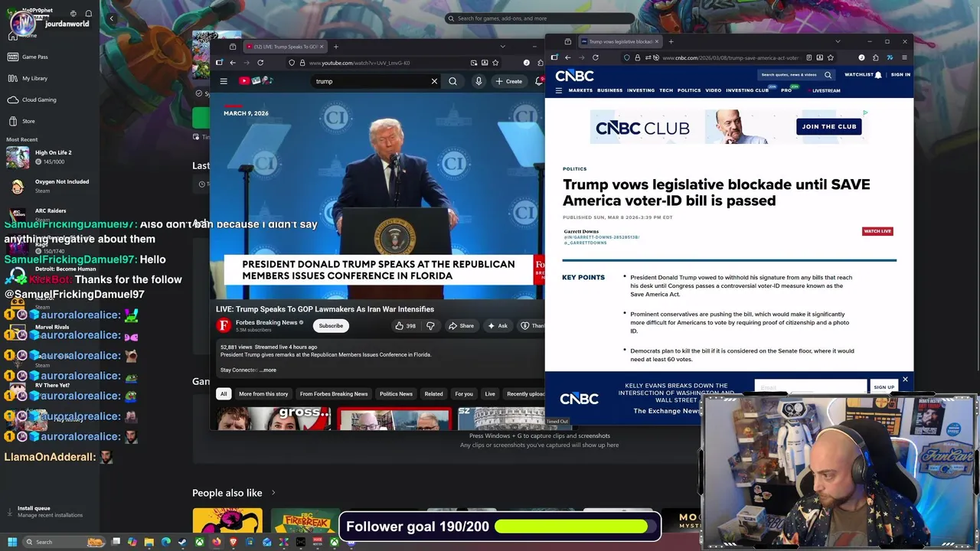980x551 pixels.
Task: Open author Garrett Downs link
Action: coord(581,231)
